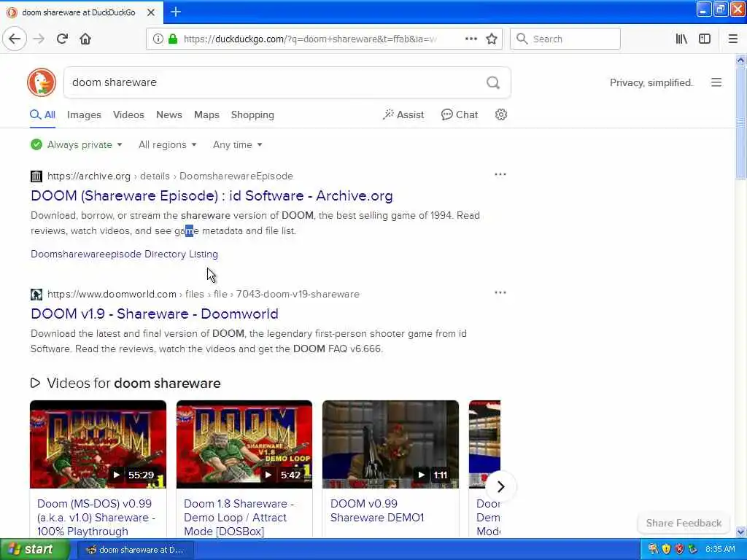Close the doom shareware tab
747x560 pixels.
coord(150,12)
